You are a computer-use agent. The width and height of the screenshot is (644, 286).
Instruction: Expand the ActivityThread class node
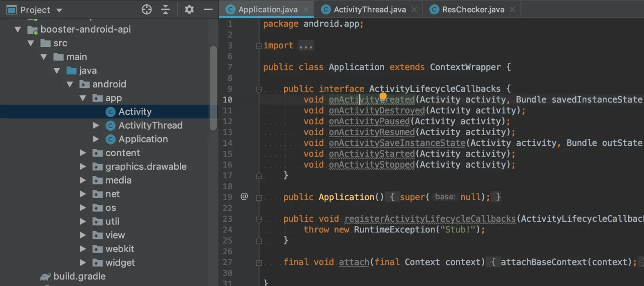point(96,126)
